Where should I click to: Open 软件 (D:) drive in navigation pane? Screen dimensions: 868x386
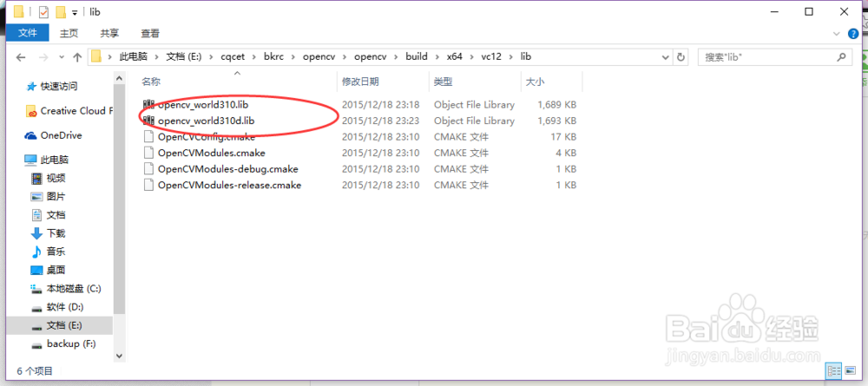65,307
